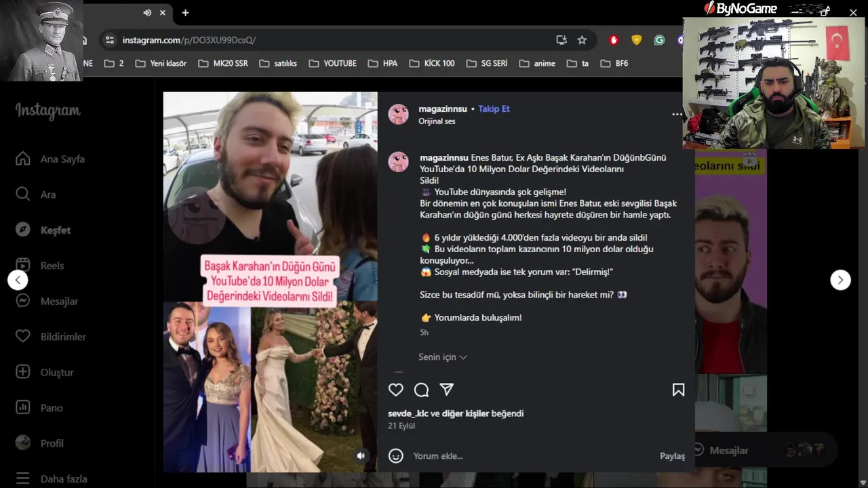Click the Paylaş button
Screen dimensions: 868x488
click(672, 456)
